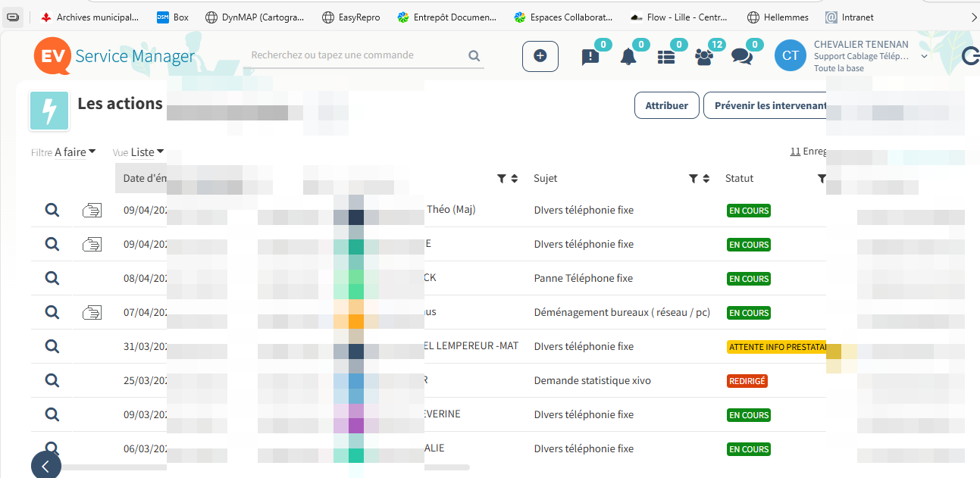Viewport: 980px width, 478px height.
Task: Expand the bookmarks overflow chevron
Action: click(x=974, y=17)
